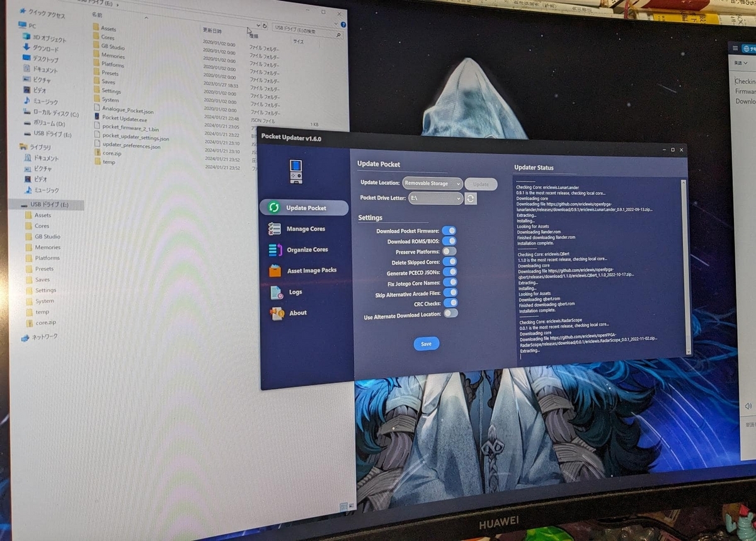Select ローカル ディスク (C:) drive
Viewport: 756px width, 541px height.
(52, 113)
